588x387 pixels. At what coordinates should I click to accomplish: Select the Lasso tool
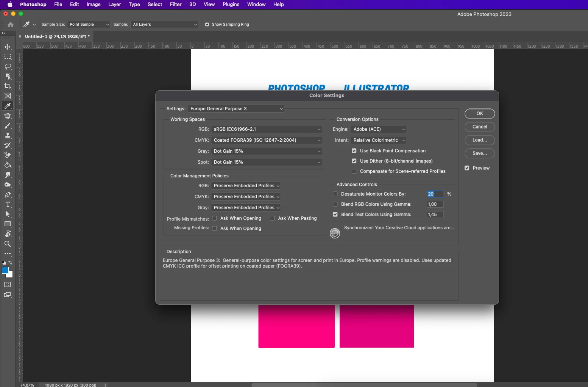point(8,67)
